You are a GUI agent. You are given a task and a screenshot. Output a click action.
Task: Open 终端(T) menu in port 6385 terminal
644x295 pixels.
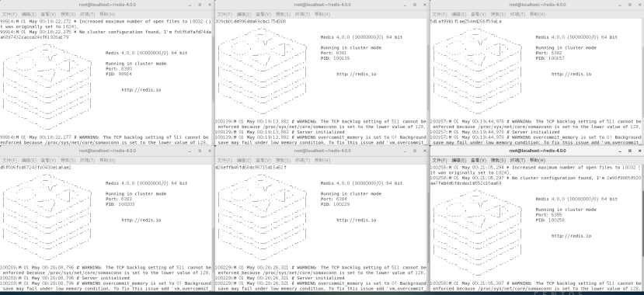[x=517, y=160]
